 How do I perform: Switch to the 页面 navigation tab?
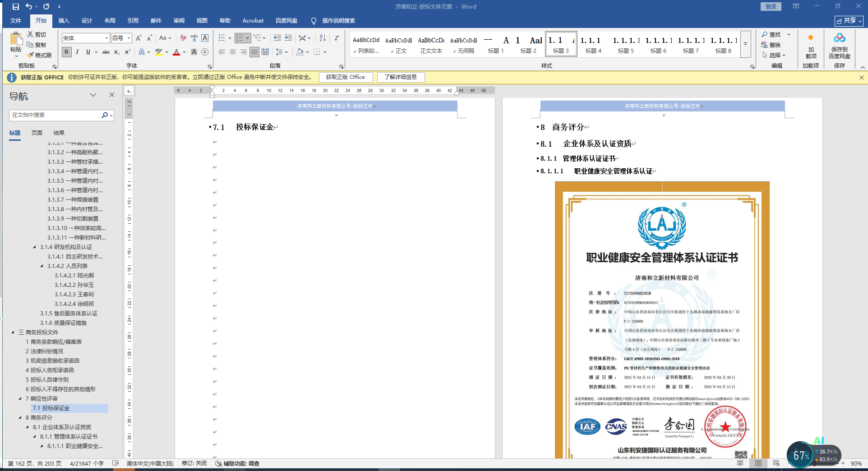coord(37,133)
